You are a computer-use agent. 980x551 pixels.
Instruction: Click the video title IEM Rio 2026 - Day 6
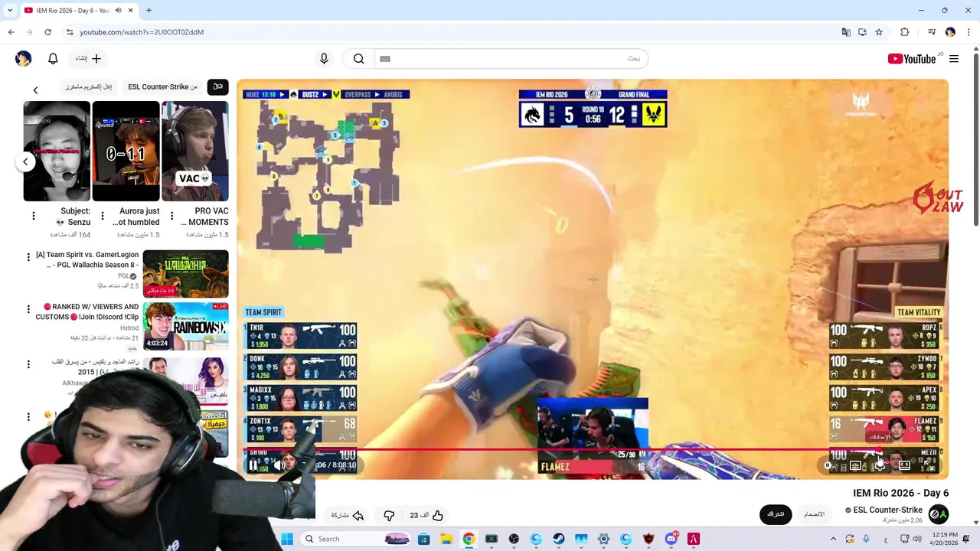[x=901, y=493]
